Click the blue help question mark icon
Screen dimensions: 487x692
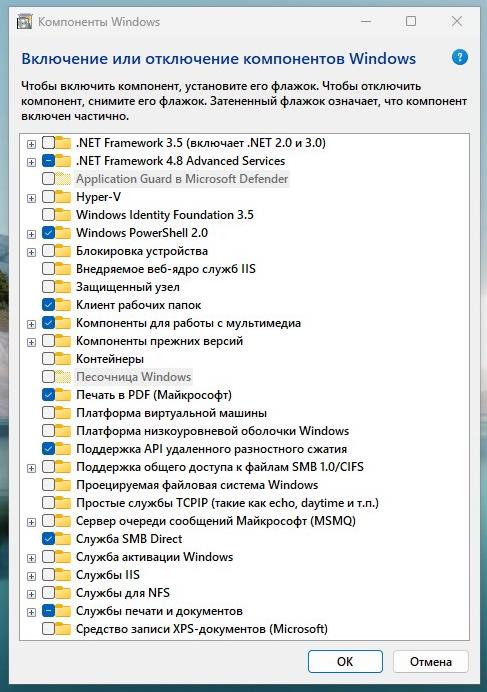[x=460, y=57]
